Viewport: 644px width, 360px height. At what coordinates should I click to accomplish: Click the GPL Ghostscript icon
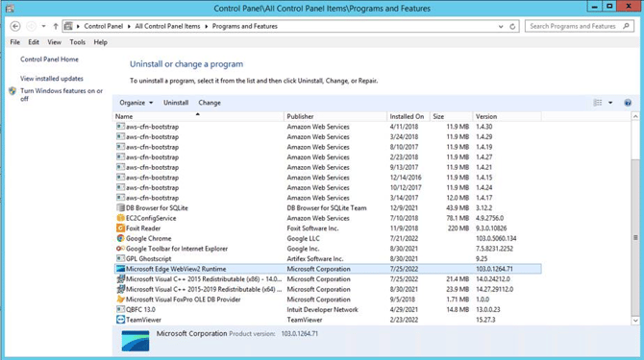click(120, 259)
